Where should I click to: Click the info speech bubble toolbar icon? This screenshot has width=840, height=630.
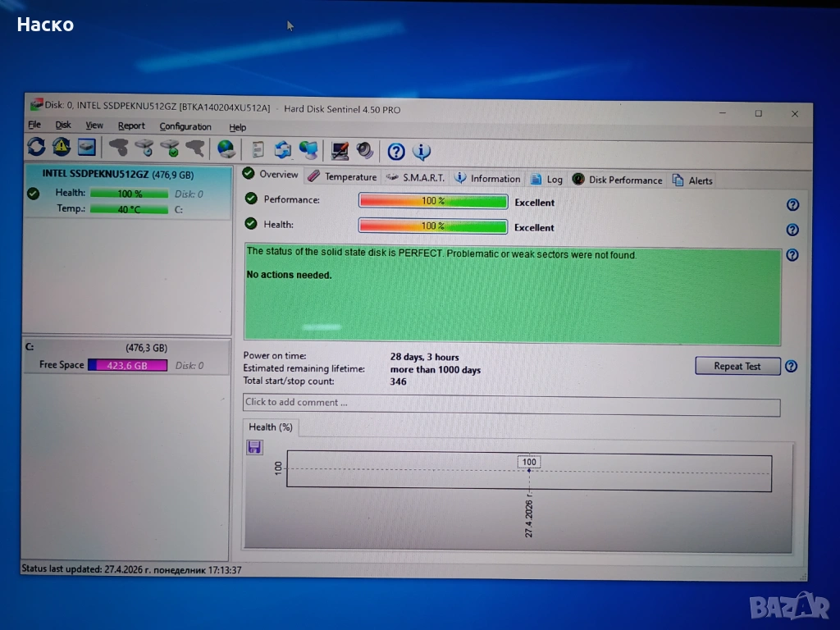(x=422, y=151)
